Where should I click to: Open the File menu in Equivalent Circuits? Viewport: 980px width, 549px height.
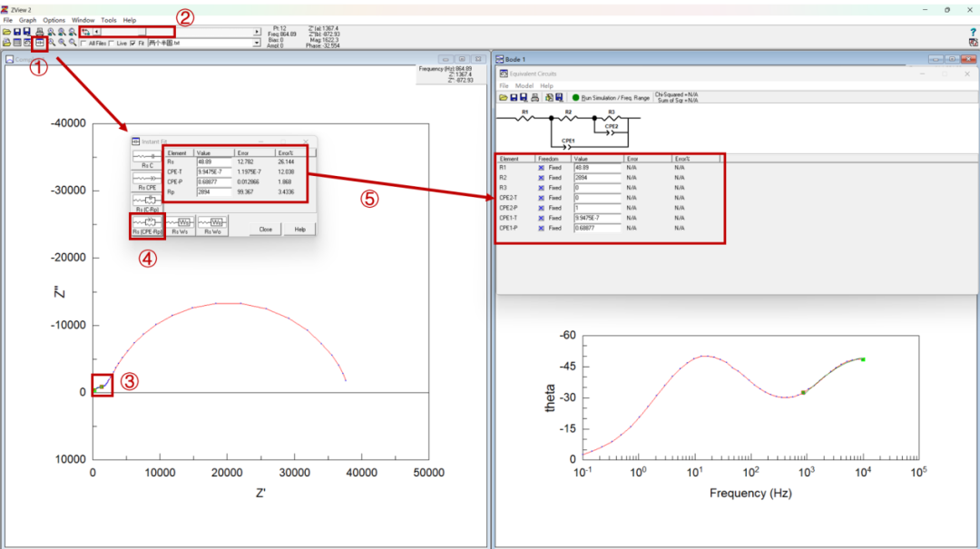point(504,85)
